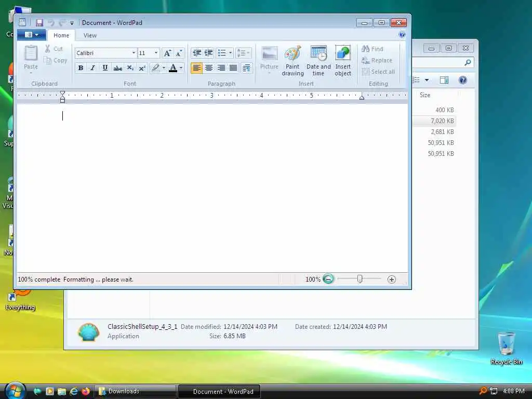Click the right indent marker on ruler
The height and width of the screenshot is (399, 532).
pyautogui.click(x=362, y=97)
